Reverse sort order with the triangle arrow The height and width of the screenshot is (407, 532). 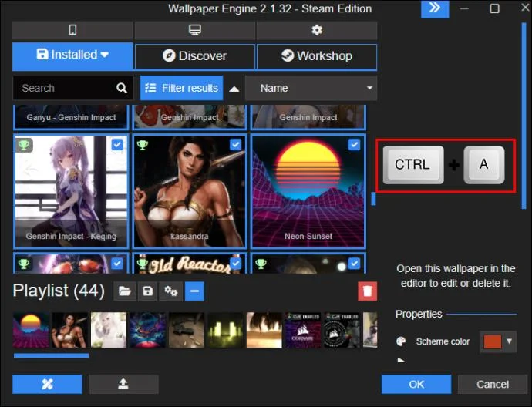point(234,89)
